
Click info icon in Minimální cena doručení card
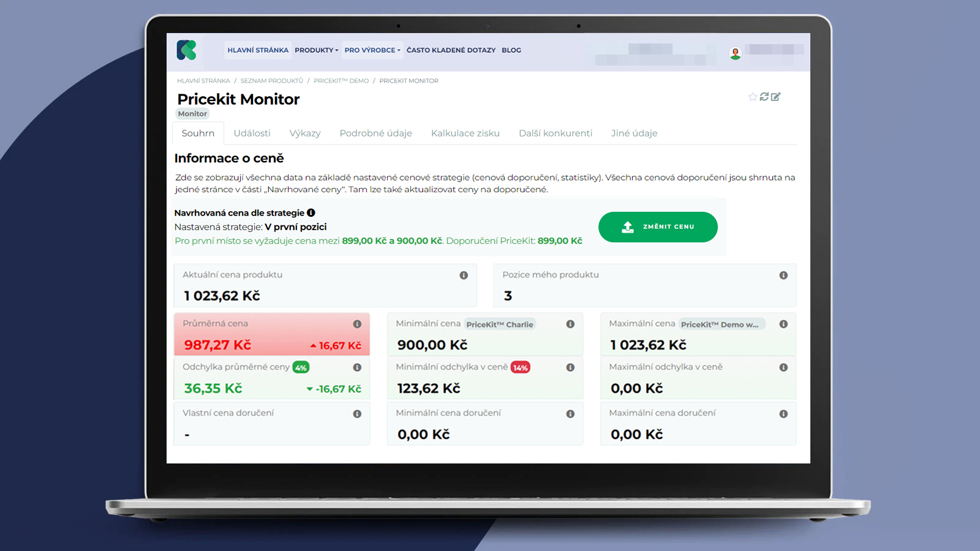coord(570,414)
